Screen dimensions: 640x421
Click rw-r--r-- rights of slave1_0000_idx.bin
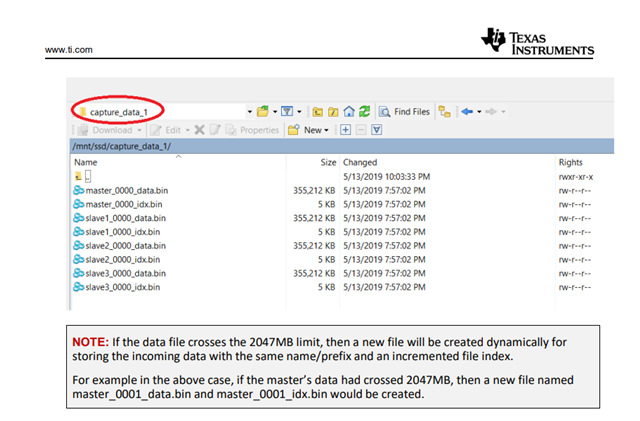[x=575, y=232]
